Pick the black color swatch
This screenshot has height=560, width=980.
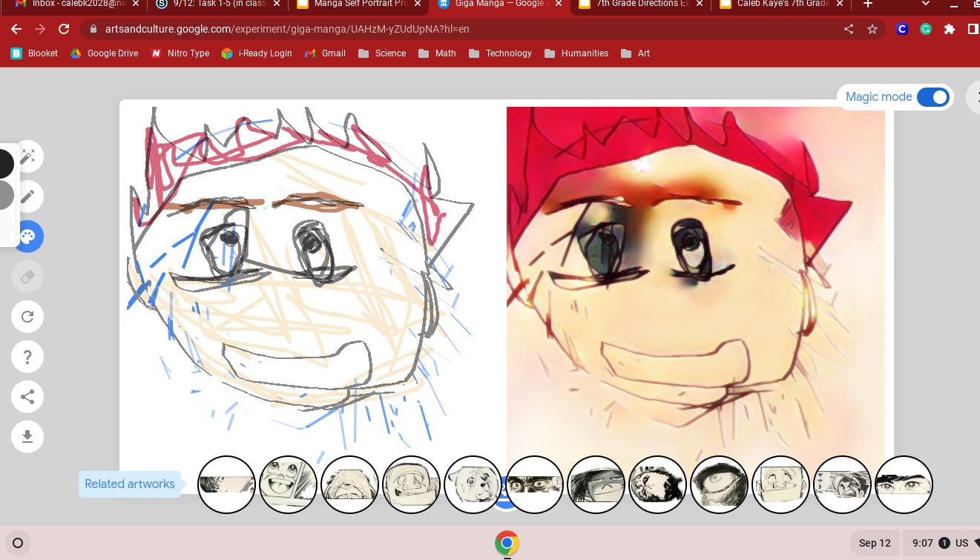(4, 164)
